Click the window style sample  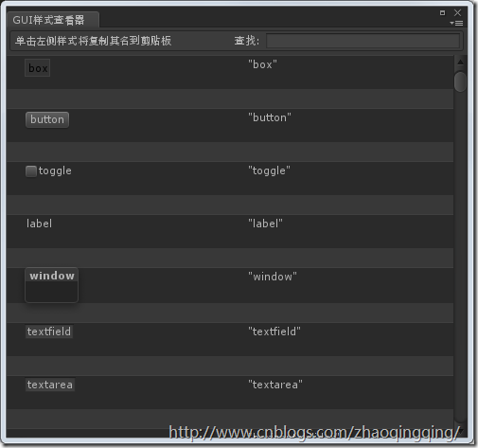52,285
